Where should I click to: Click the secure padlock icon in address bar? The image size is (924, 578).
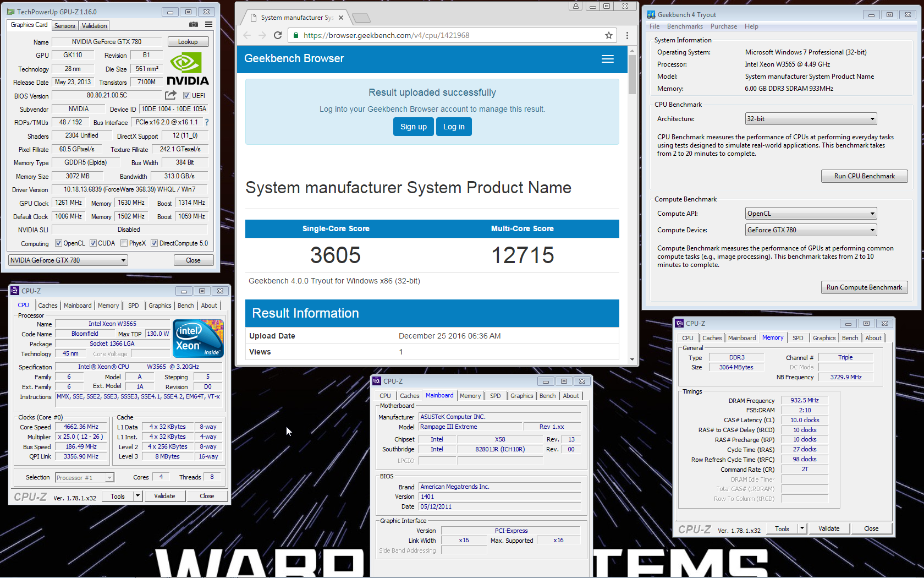click(x=296, y=35)
